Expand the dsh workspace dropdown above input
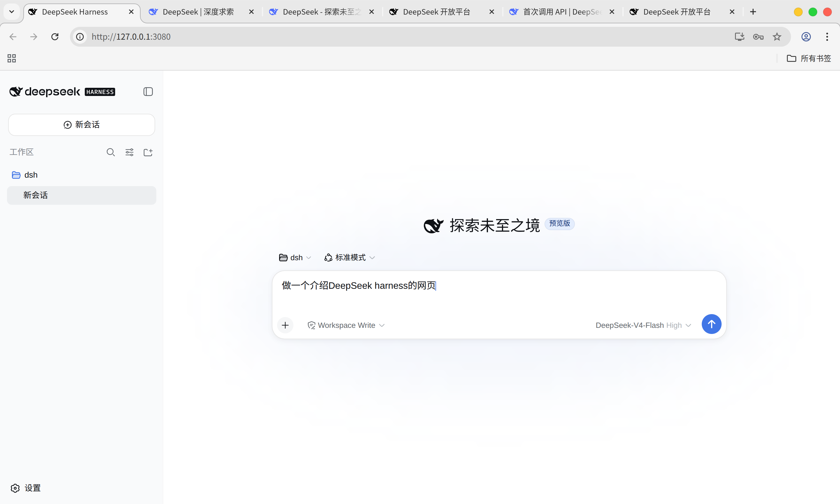 point(295,258)
